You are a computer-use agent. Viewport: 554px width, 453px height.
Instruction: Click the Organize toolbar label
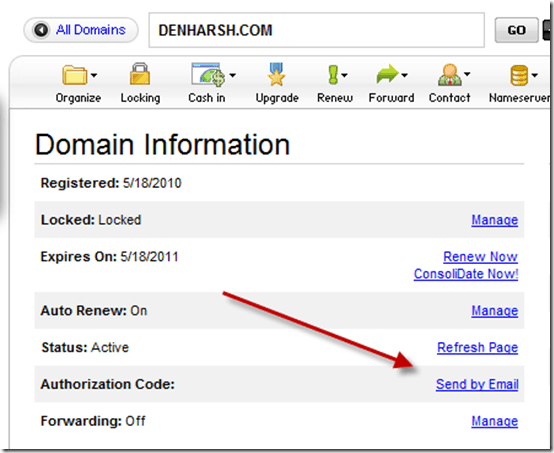pos(78,98)
